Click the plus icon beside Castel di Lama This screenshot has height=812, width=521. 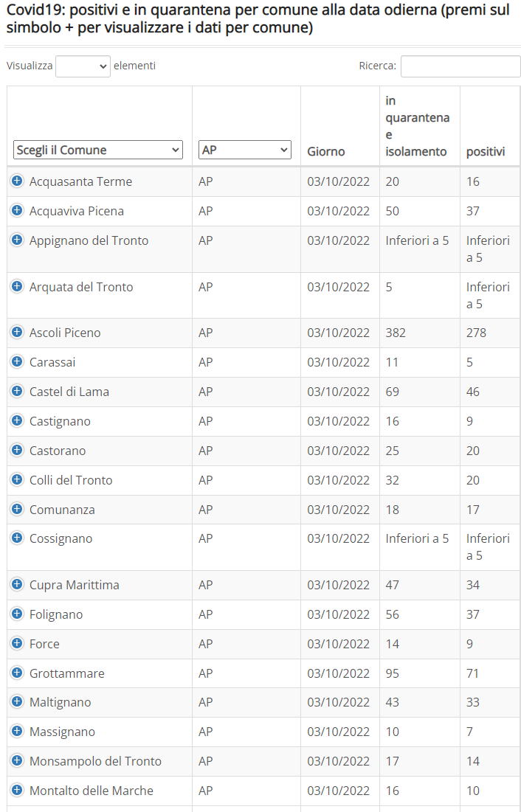tap(17, 391)
